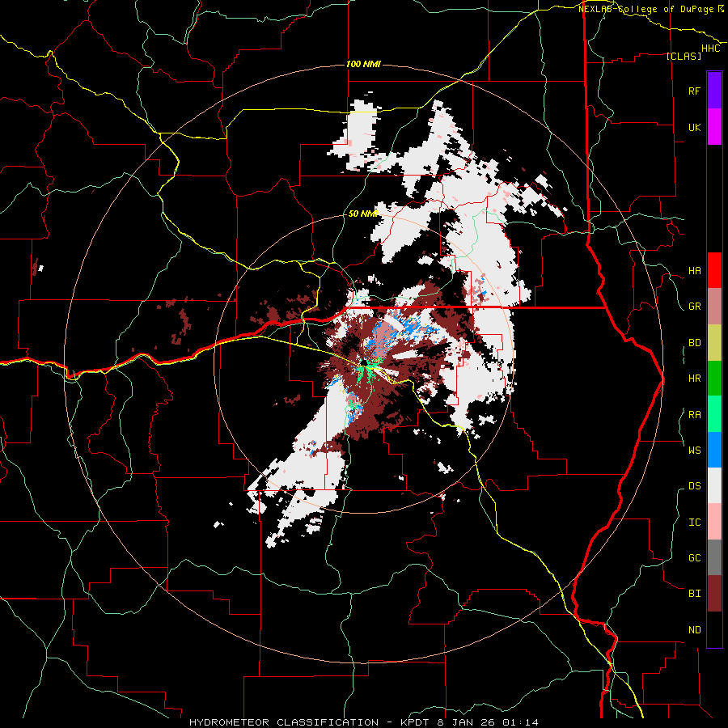Click the 'HR' legend label
Image resolution: width=728 pixels, height=728 pixels.
pyautogui.click(x=694, y=379)
